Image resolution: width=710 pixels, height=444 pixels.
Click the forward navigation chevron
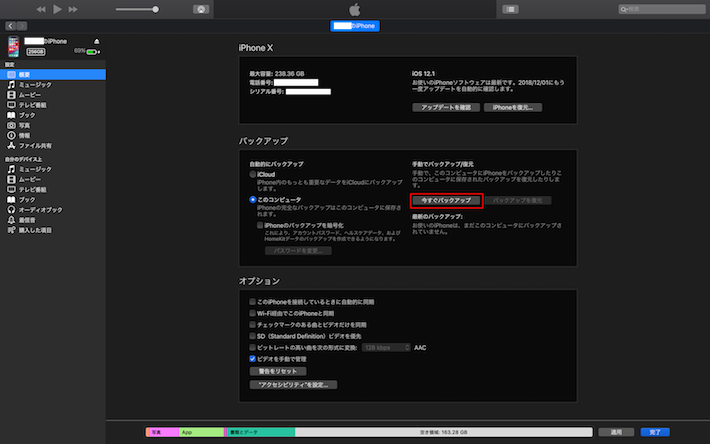point(22,26)
